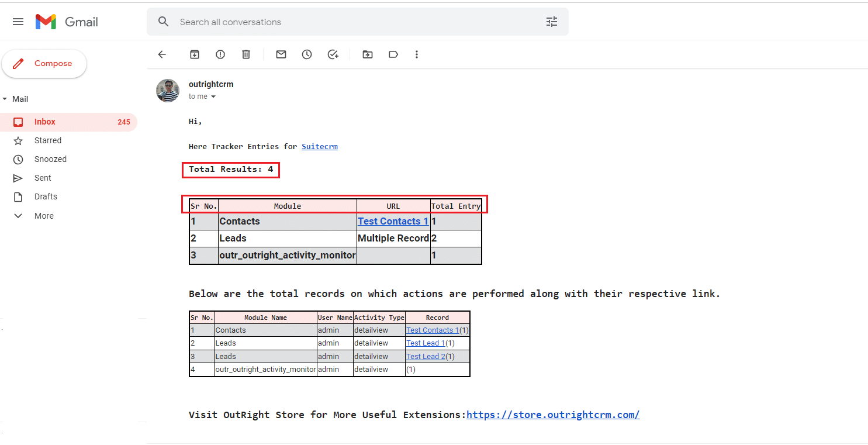Click the 'Module' header in summary table
Screen dimensions: 868x445
288,206
